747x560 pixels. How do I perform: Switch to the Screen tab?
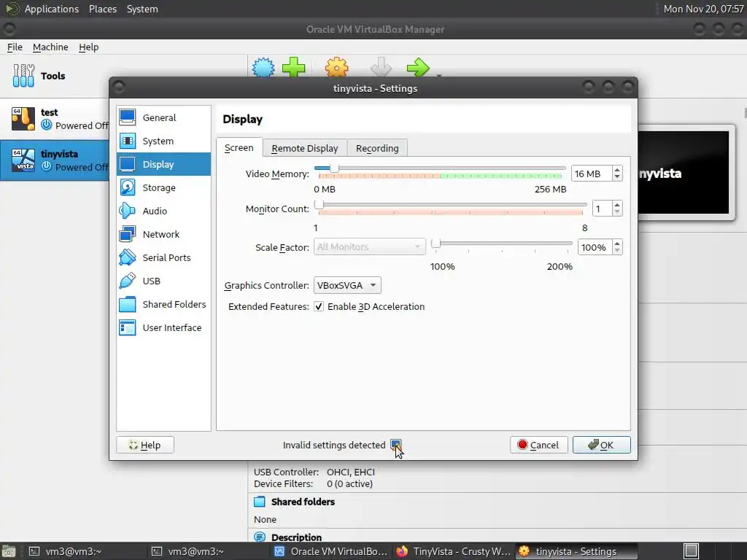[x=239, y=148]
